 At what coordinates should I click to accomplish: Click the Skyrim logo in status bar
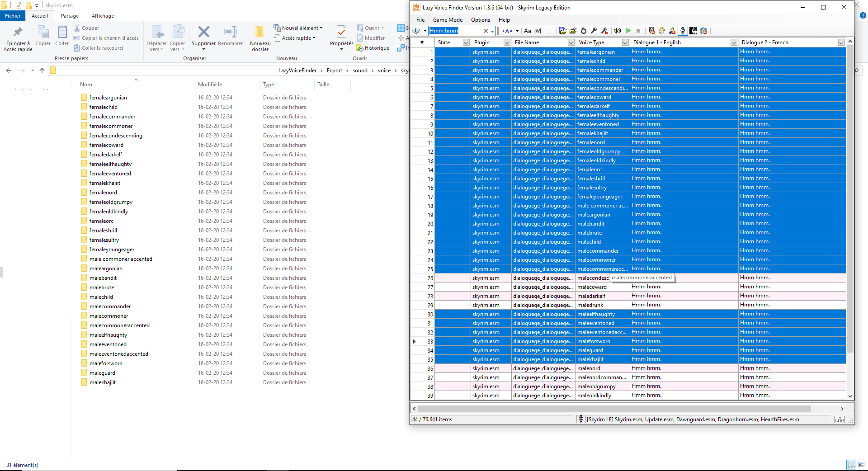[581, 419]
